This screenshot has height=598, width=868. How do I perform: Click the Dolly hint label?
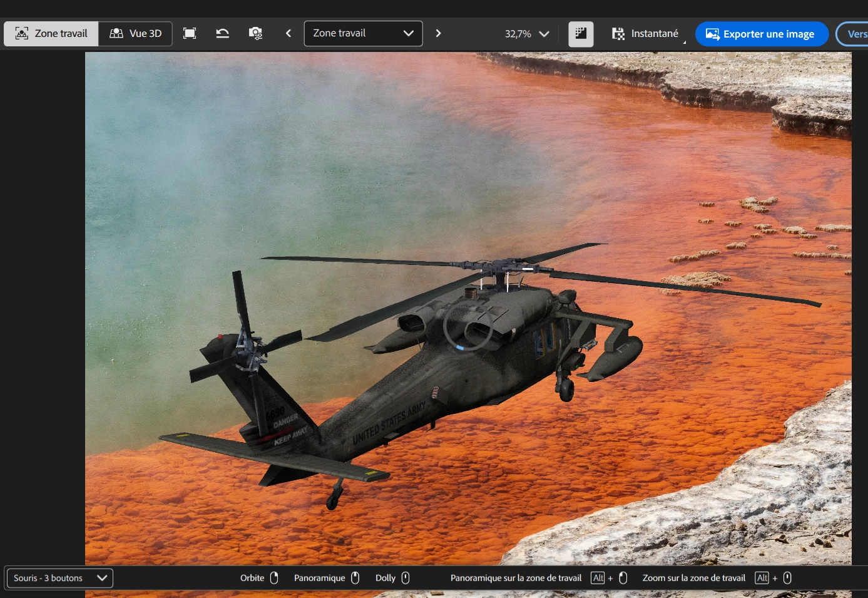[385, 578]
